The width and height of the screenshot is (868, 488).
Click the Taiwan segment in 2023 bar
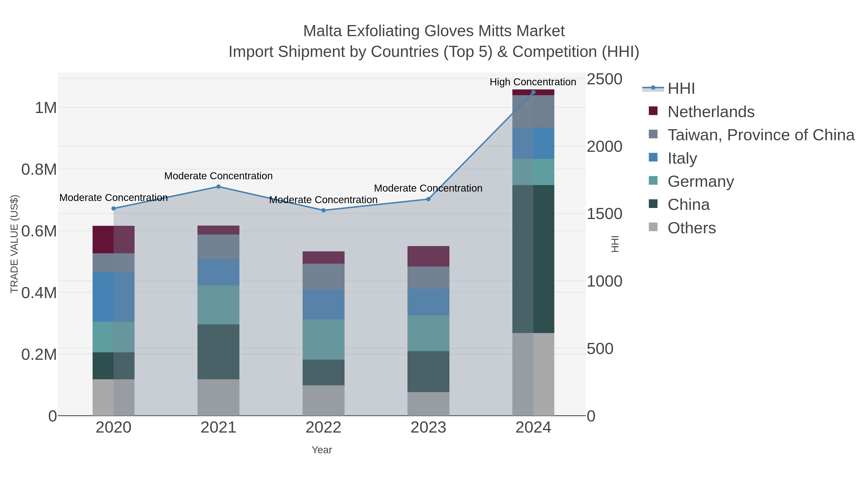[x=428, y=278]
